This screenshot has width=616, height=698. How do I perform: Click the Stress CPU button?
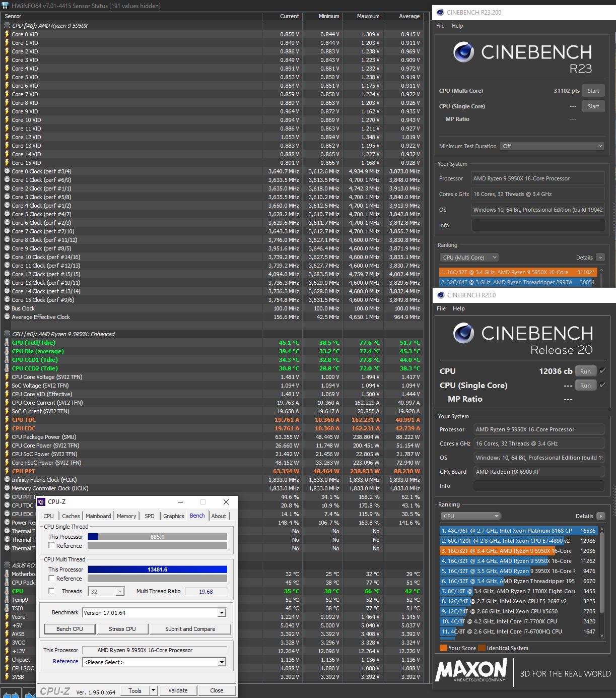tap(122, 629)
